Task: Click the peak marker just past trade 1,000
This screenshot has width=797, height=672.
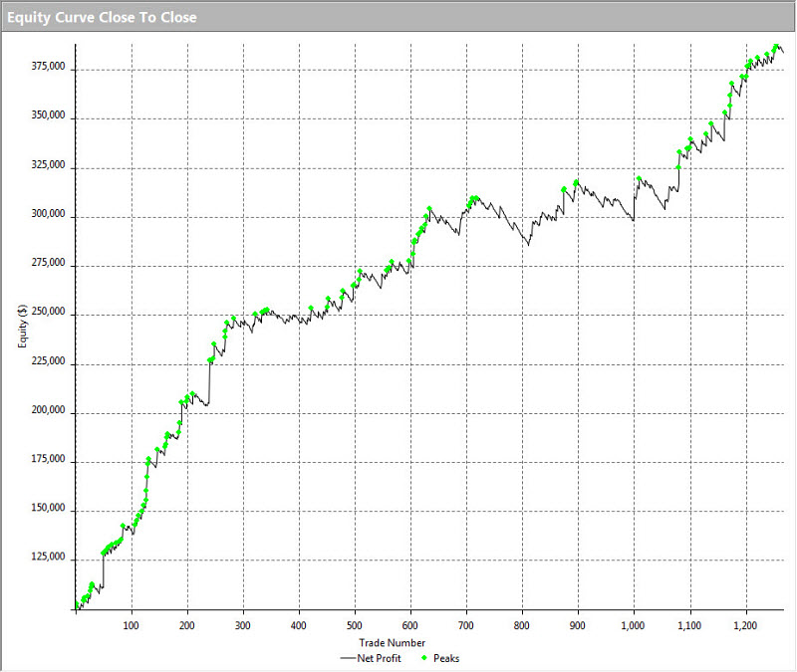Action: click(639, 178)
